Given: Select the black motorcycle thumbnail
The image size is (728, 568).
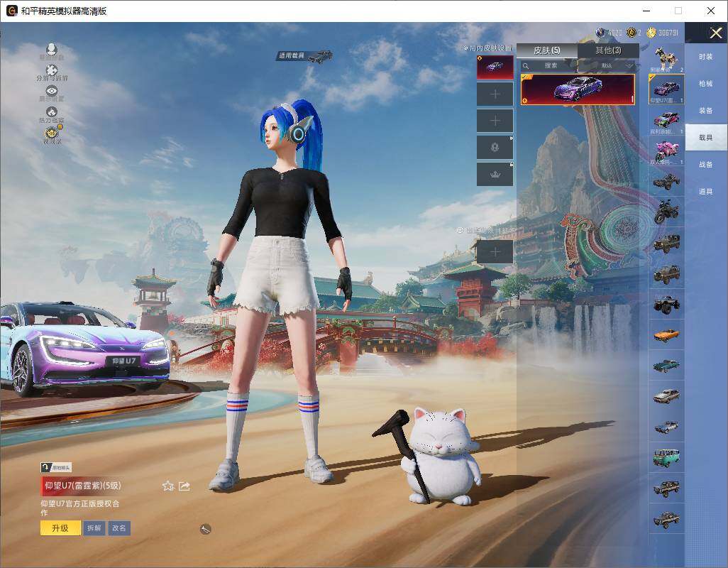Looking at the screenshot, I should pos(666,212).
